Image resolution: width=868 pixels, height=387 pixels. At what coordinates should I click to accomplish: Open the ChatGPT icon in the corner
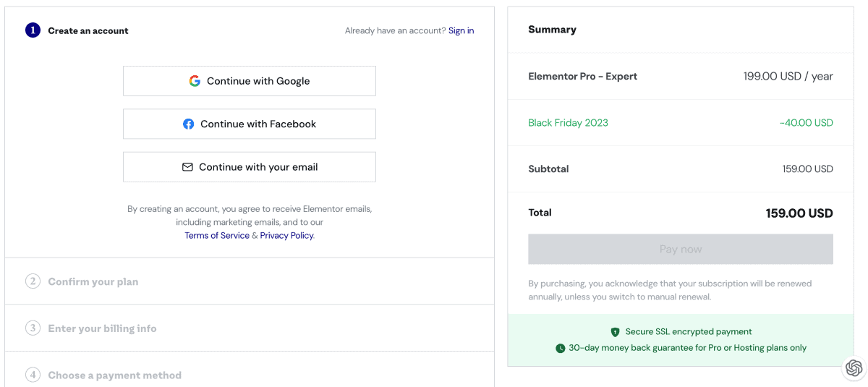tap(854, 367)
